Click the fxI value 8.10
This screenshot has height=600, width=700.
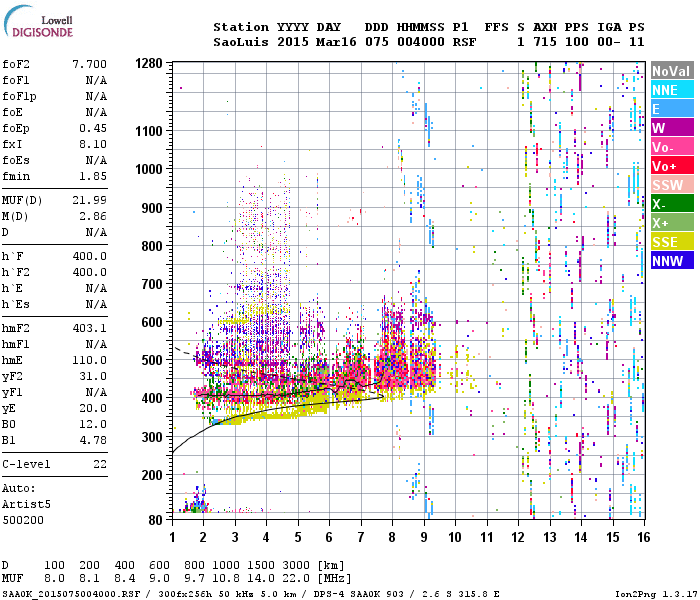[x=93, y=144]
